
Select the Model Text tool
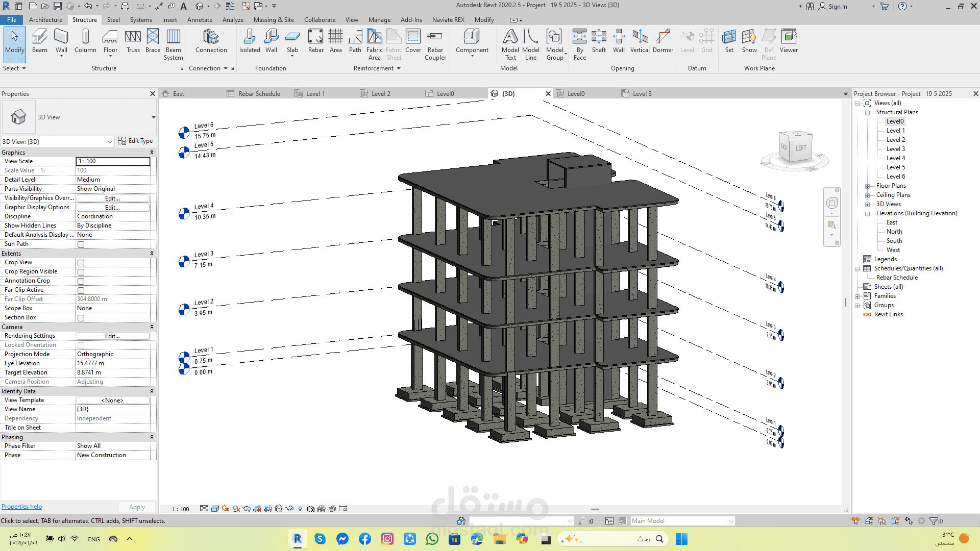click(x=510, y=44)
